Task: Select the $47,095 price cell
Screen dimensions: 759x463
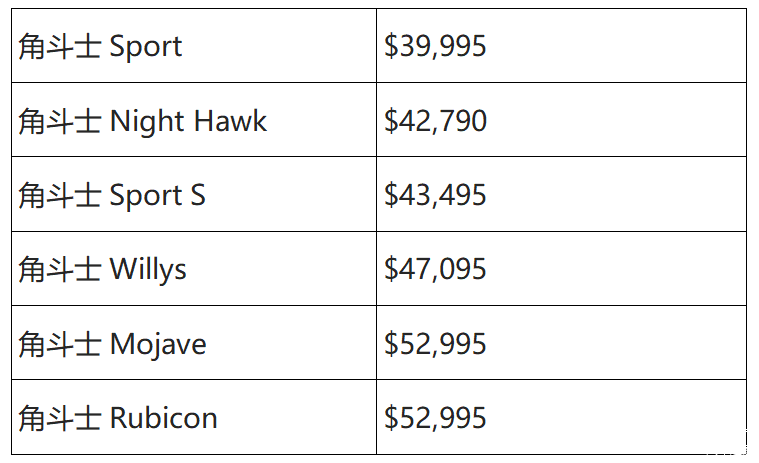Action: pos(435,269)
